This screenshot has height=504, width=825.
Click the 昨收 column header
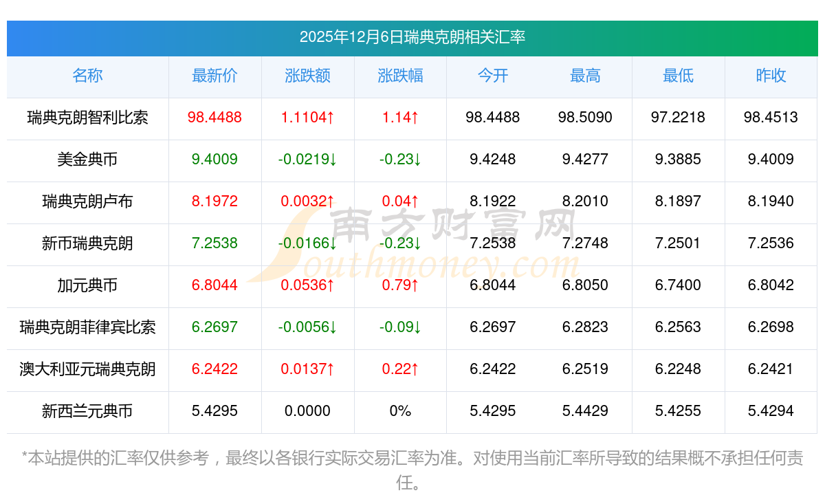point(771,76)
